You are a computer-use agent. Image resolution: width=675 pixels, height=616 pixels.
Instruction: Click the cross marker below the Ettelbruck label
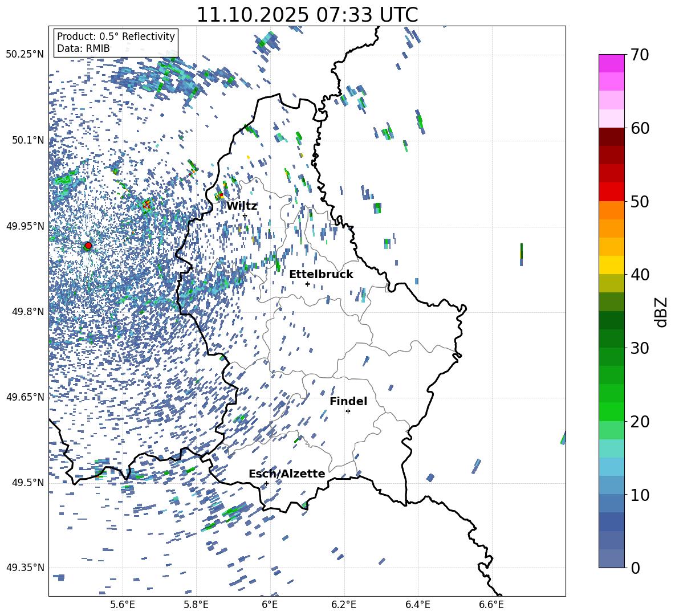click(x=307, y=284)
